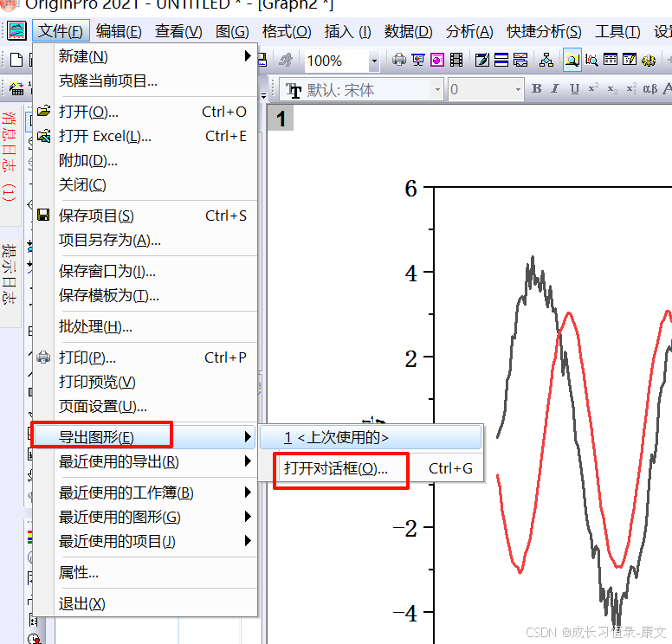Open the 格式(O) menu

point(287,31)
